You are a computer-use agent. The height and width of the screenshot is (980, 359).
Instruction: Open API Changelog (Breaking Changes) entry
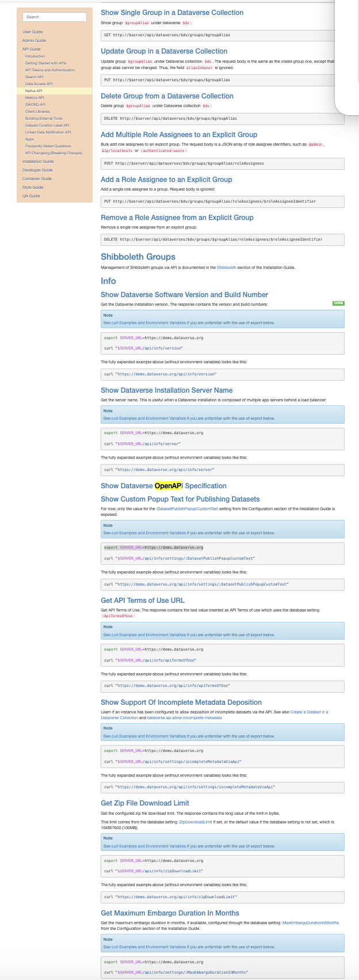coord(54,153)
